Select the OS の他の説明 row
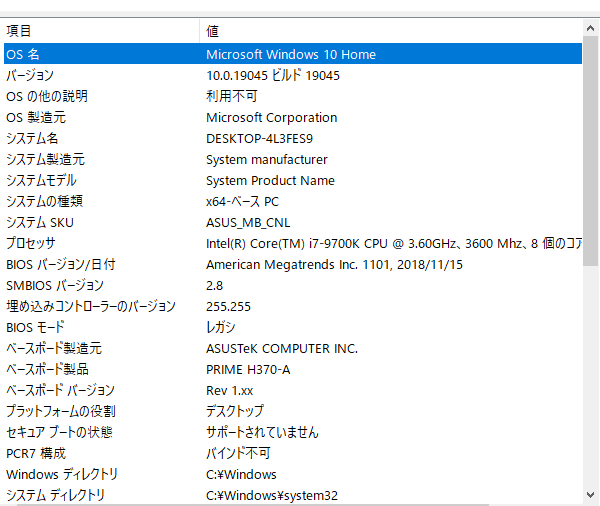The height and width of the screenshot is (506, 600). (x=293, y=96)
